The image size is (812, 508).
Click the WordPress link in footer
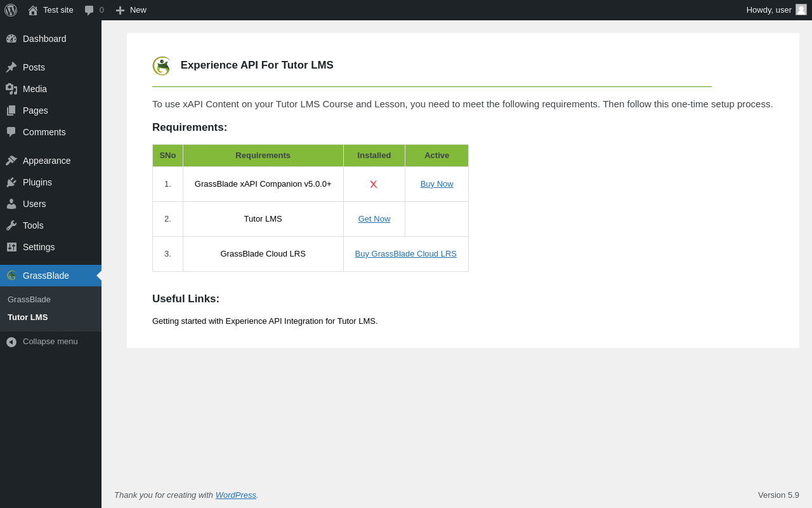[236, 495]
